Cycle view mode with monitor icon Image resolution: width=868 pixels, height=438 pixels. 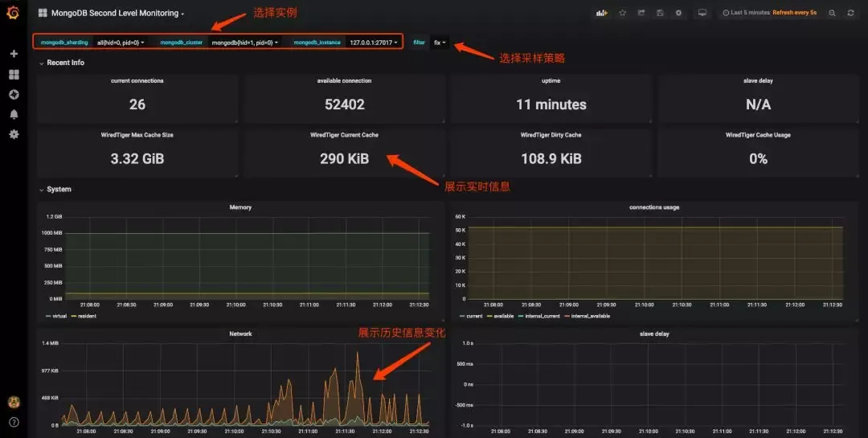pos(702,13)
